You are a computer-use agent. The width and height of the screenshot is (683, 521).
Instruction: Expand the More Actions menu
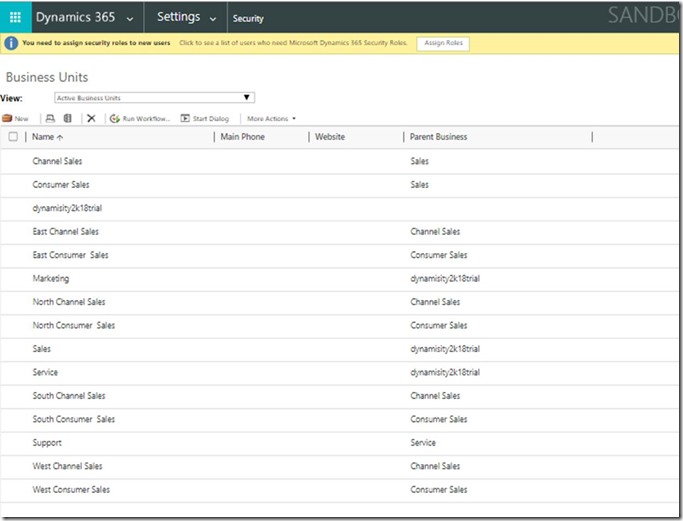pyautogui.click(x=271, y=118)
